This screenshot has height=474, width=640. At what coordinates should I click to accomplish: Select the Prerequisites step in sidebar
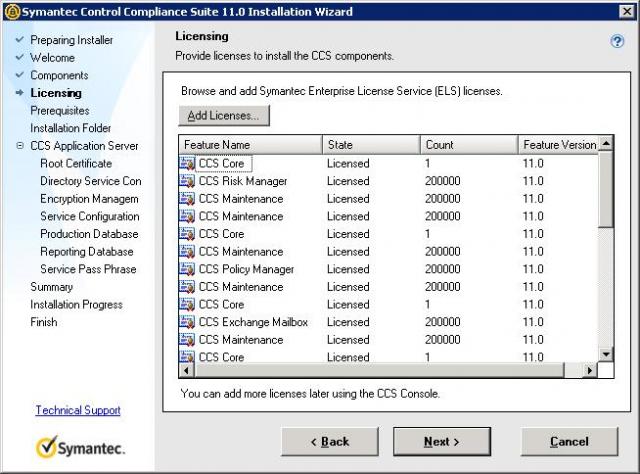click(60, 111)
